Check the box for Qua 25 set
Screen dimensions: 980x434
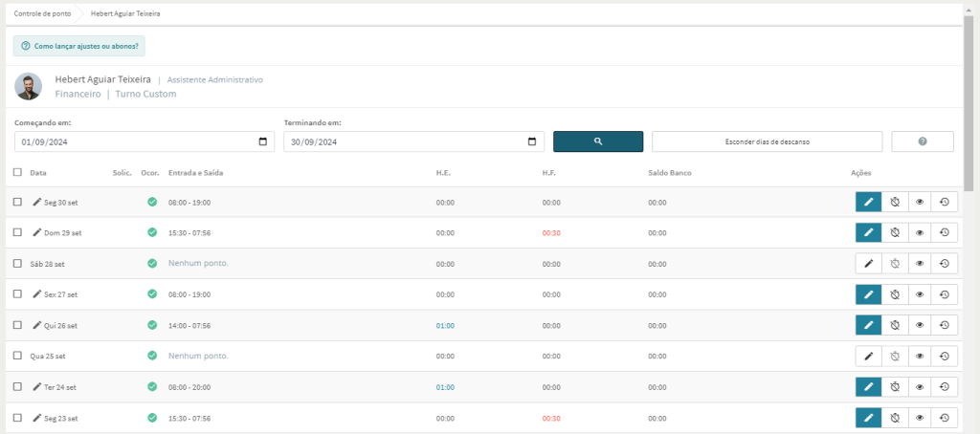click(x=17, y=356)
